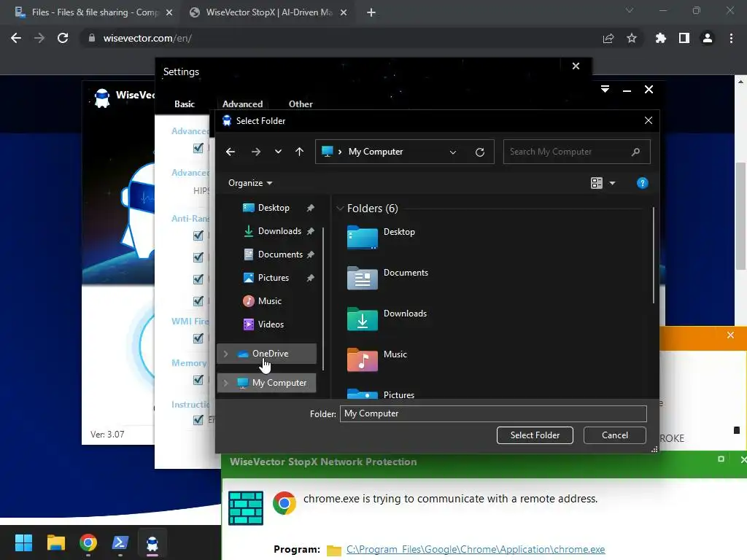Open recent locations chevron in dialog
The image size is (747, 560).
click(x=278, y=152)
